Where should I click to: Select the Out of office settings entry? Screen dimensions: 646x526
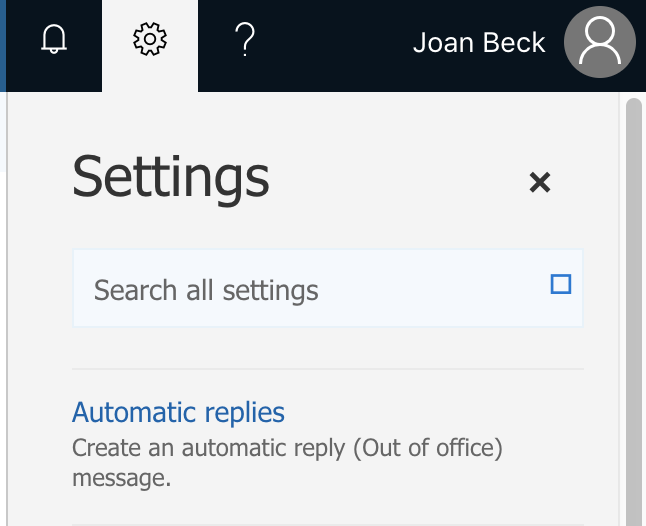click(178, 412)
